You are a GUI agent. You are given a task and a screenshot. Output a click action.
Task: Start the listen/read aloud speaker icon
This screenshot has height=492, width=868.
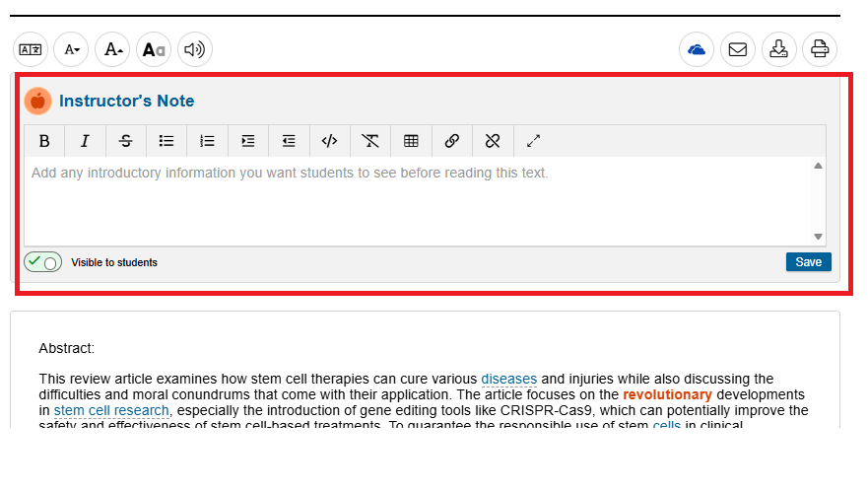pos(195,49)
